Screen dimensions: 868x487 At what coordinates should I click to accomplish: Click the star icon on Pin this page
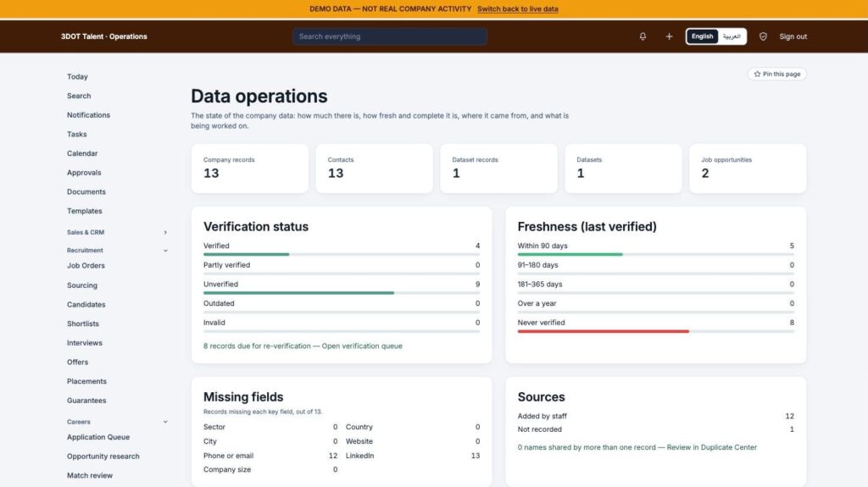(x=757, y=75)
